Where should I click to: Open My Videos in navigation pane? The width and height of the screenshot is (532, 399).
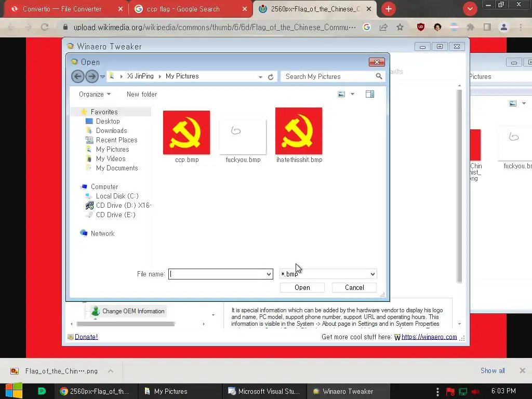111,158
